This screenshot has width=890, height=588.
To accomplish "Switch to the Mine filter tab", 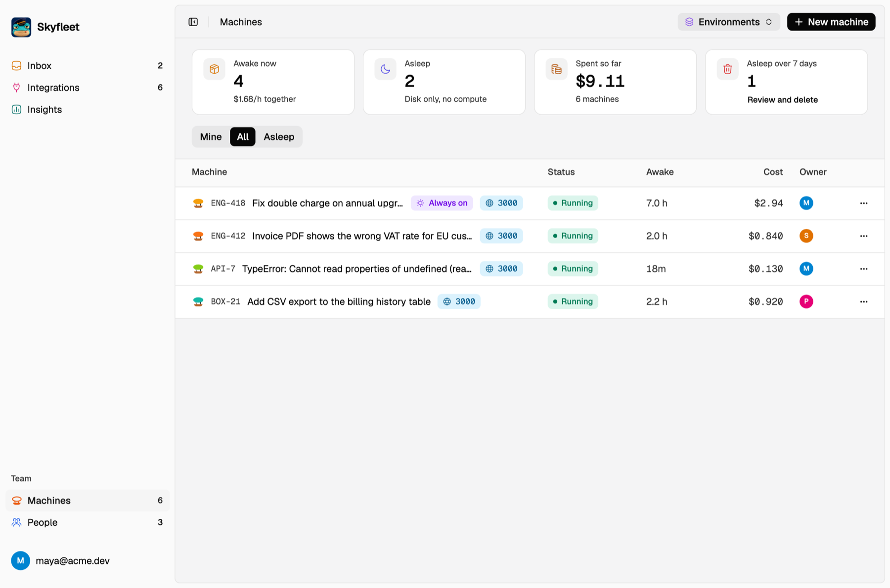I will pos(211,137).
